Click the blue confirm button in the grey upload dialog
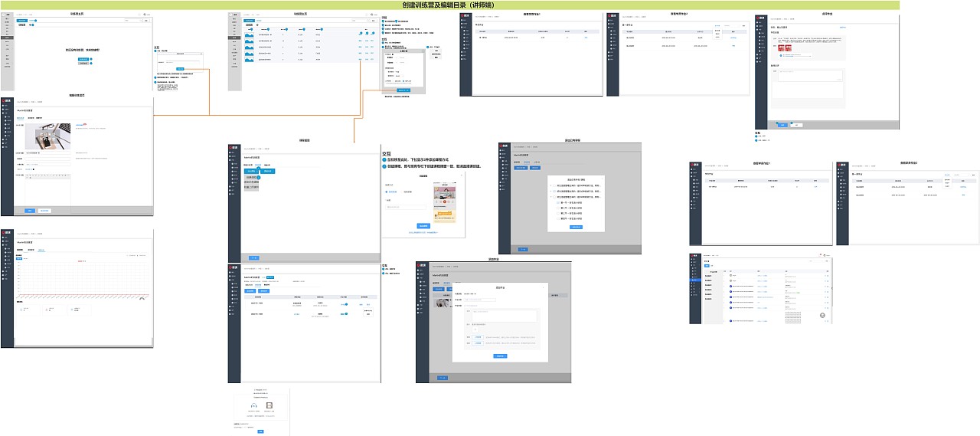The width and height of the screenshot is (980, 436). pyautogui.click(x=403, y=90)
